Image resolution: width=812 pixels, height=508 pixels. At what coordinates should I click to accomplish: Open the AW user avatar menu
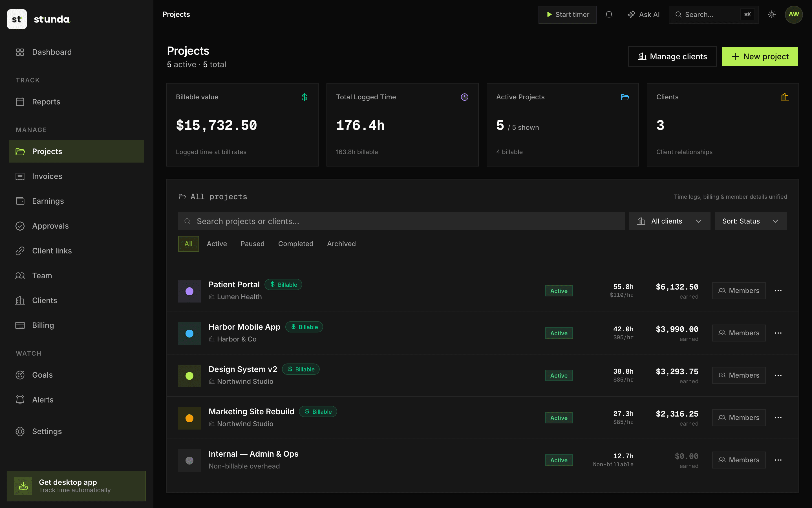794,14
